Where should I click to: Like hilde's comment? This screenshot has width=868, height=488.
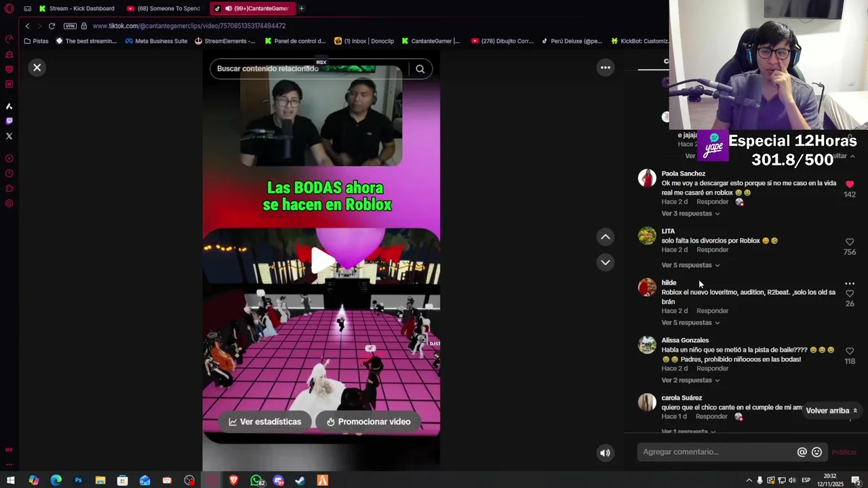(850, 293)
